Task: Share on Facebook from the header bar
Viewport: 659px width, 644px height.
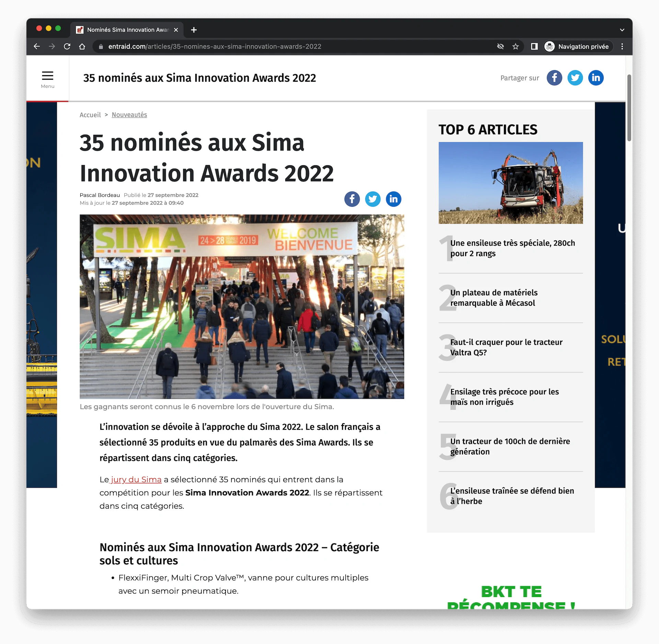Action: point(554,78)
